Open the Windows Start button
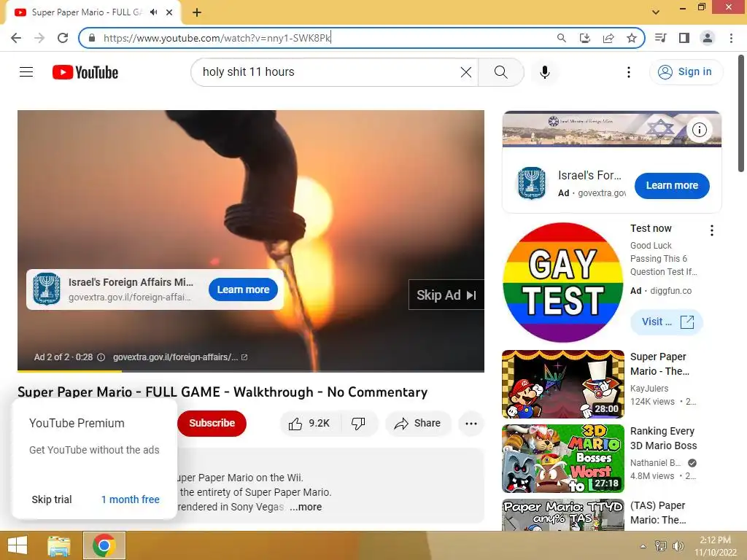Image resolution: width=747 pixels, height=560 pixels. point(18,545)
